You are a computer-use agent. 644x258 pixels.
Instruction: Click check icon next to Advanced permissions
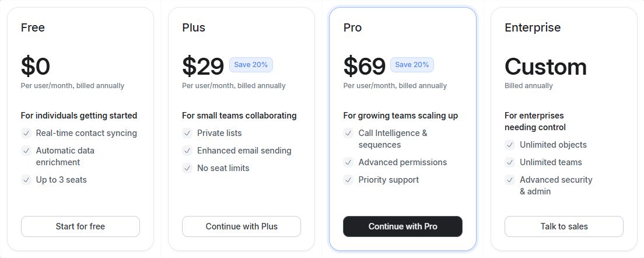348,162
